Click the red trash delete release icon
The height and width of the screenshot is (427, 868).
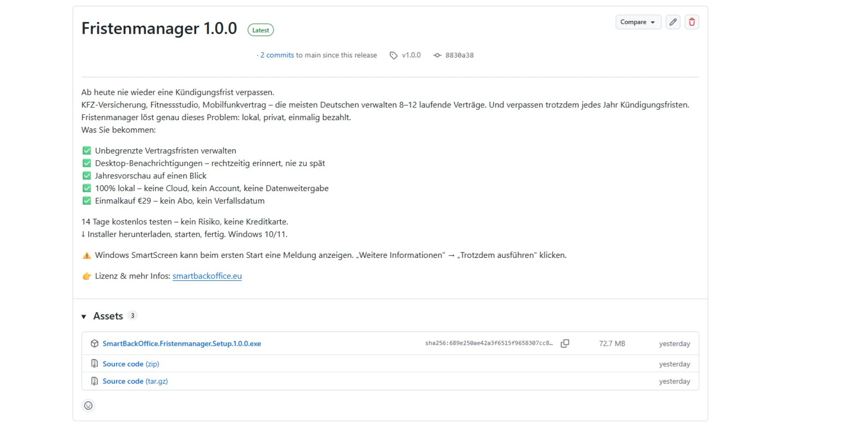[x=692, y=22]
